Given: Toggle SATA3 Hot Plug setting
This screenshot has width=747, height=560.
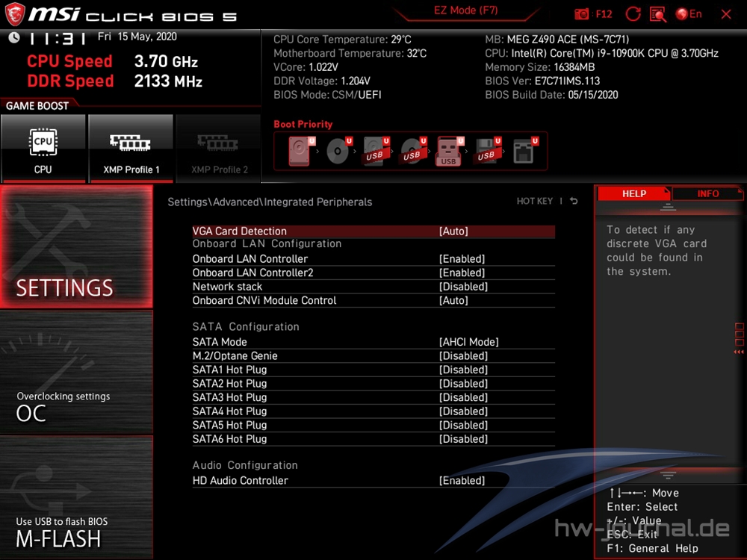Looking at the screenshot, I should (373, 397).
